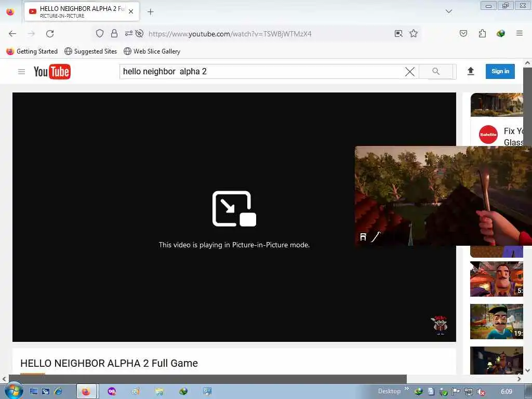Image resolution: width=532 pixels, height=399 pixels.
Task: Open the Pocket save icon
Action: point(463,33)
